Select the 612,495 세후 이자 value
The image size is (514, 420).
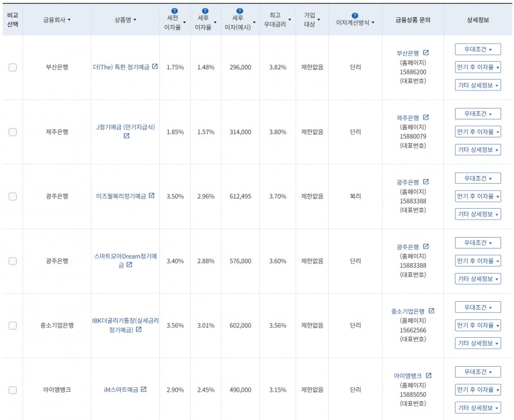[240, 197]
